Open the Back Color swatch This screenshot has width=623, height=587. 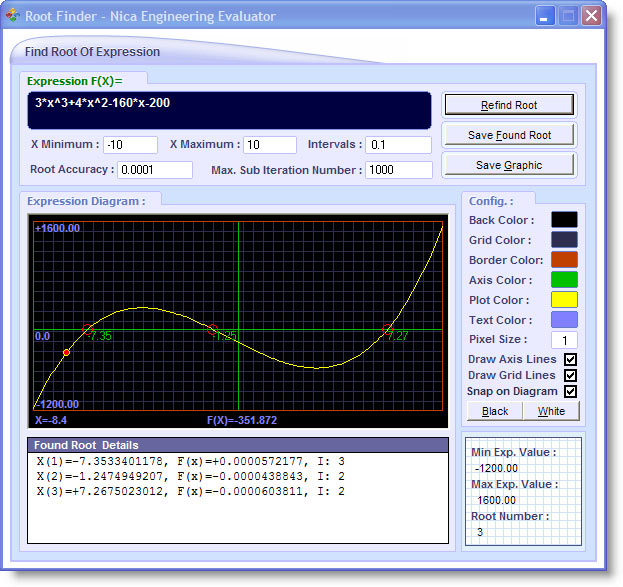[564, 220]
